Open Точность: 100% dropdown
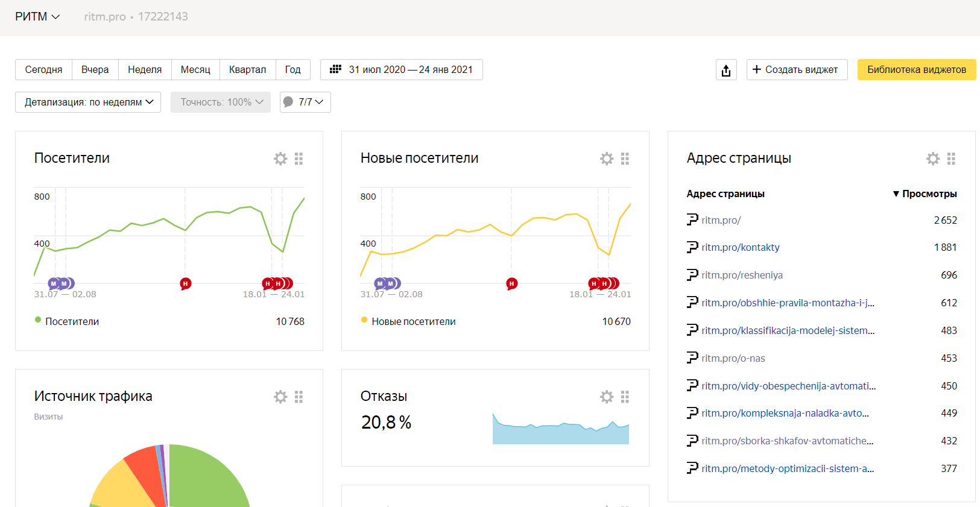The height and width of the screenshot is (507, 980). click(221, 102)
